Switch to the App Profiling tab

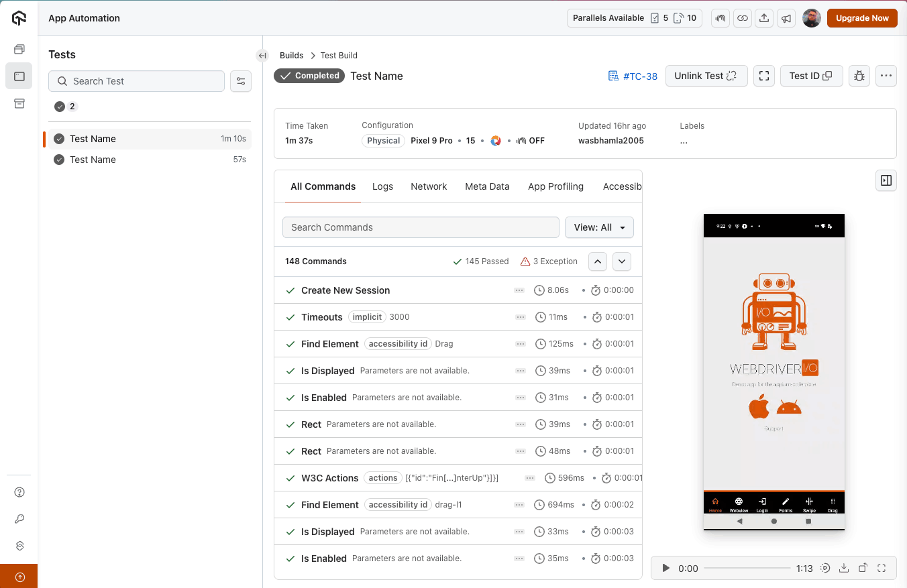pyautogui.click(x=555, y=186)
